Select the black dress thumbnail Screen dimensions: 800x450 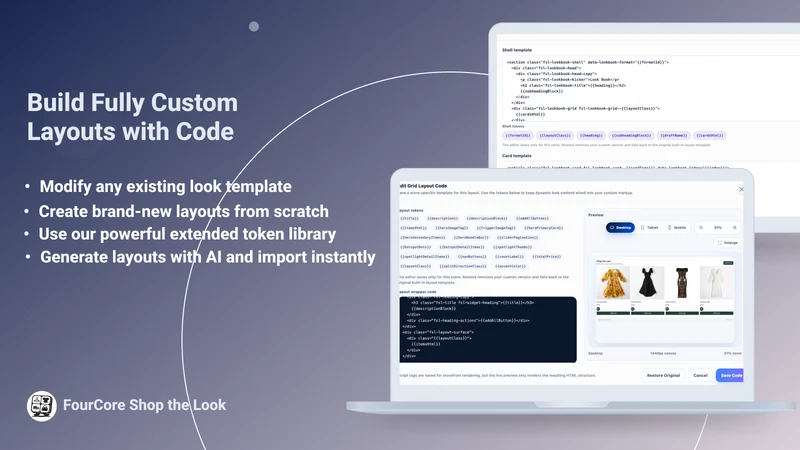pyautogui.click(x=647, y=283)
